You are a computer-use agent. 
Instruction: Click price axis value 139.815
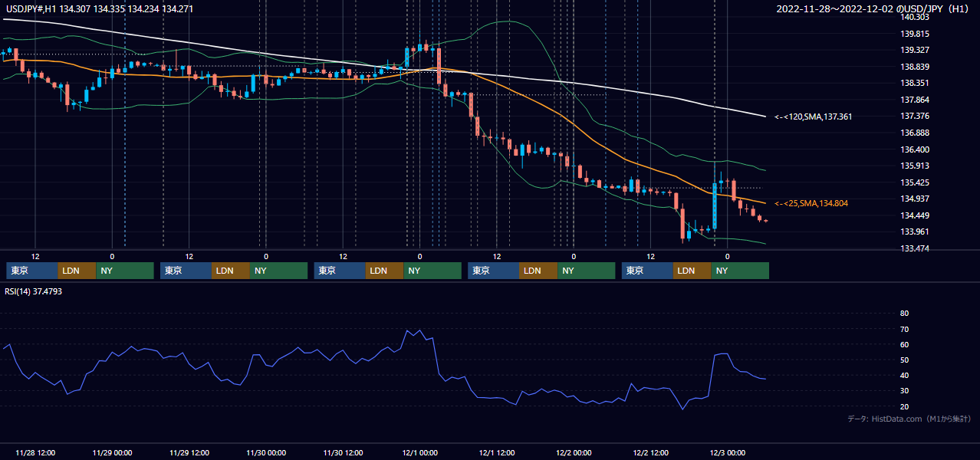914,34
